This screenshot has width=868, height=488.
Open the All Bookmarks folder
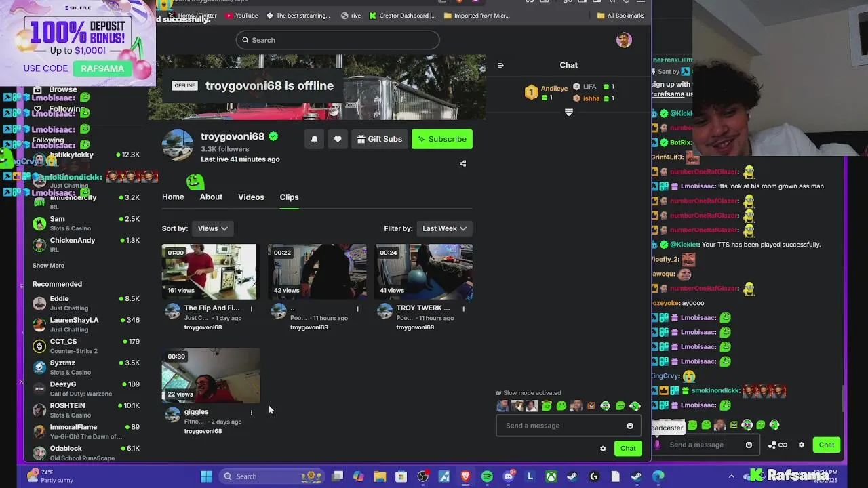pos(620,15)
